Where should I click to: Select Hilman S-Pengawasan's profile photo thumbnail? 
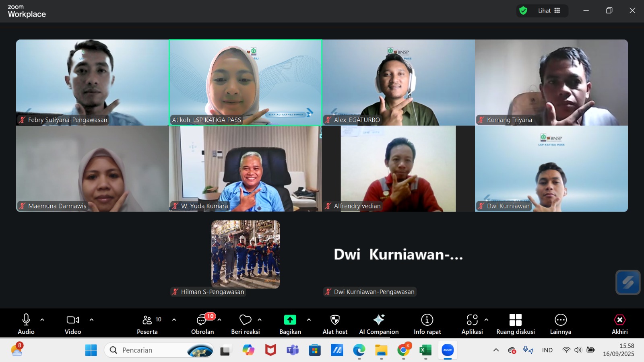[246, 254]
